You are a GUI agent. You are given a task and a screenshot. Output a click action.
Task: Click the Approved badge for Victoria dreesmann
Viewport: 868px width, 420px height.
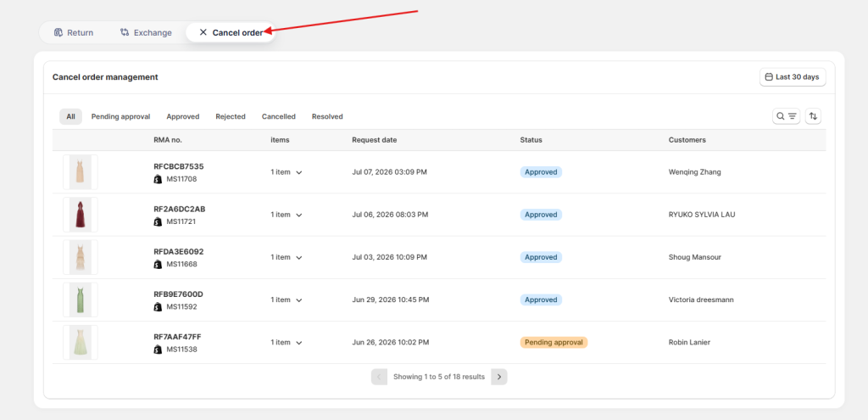541,300
